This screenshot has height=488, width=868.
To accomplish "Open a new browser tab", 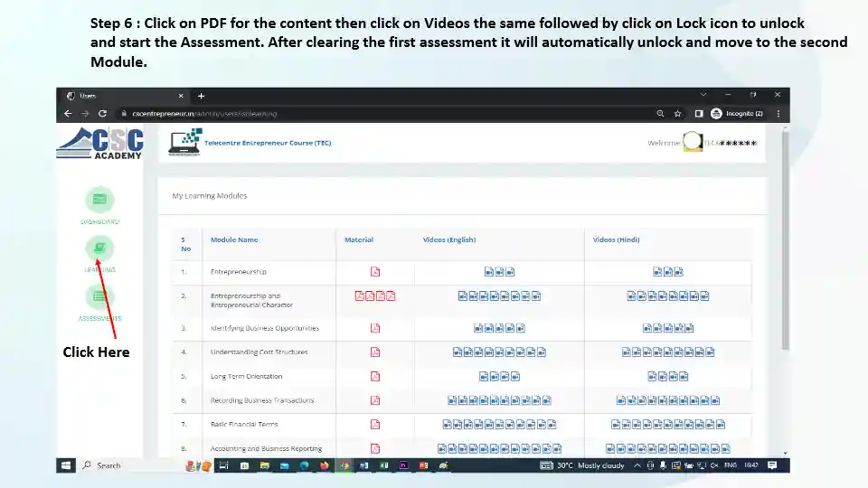I will 201,96.
